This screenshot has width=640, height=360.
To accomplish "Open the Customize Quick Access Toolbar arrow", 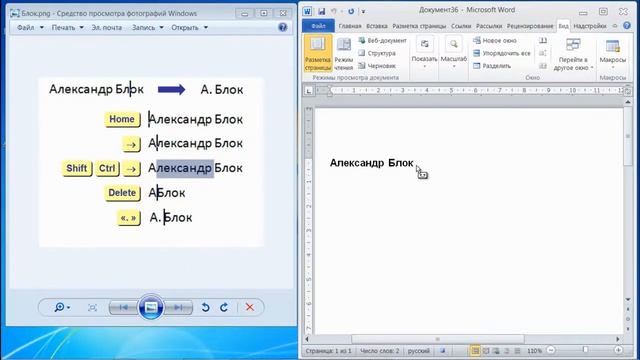I will (x=363, y=11).
